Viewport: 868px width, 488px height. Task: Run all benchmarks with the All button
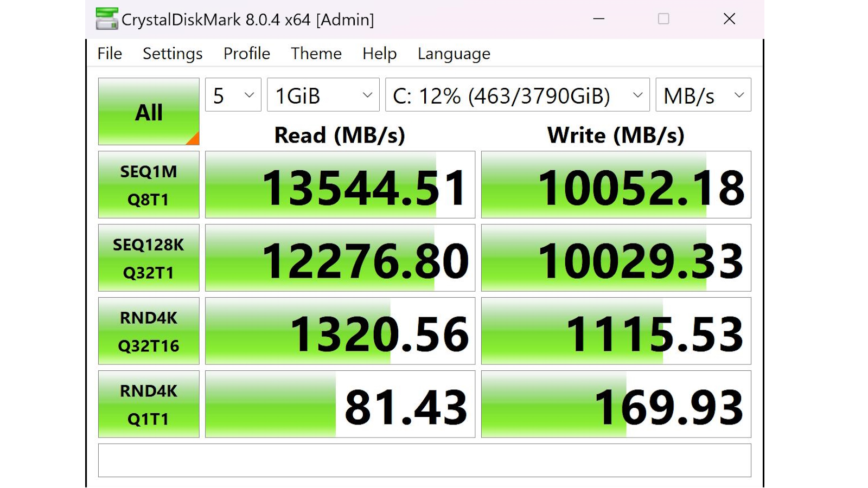click(x=149, y=112)
